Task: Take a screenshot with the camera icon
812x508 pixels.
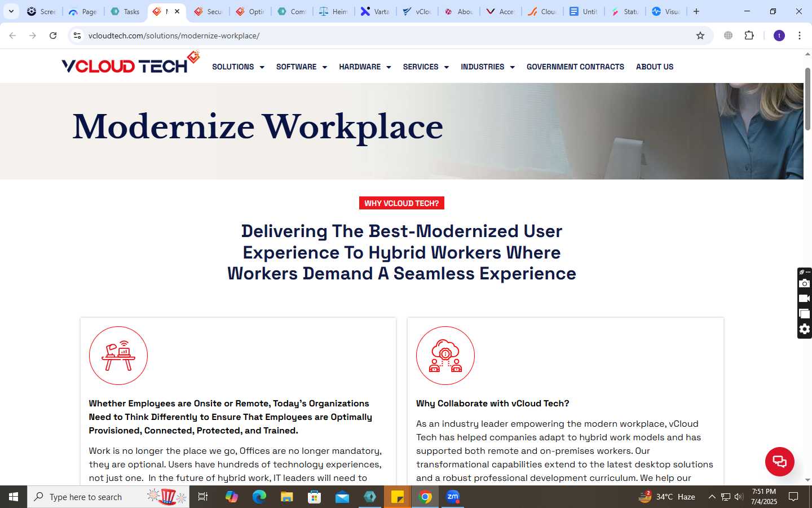Action: pos(805,283)
